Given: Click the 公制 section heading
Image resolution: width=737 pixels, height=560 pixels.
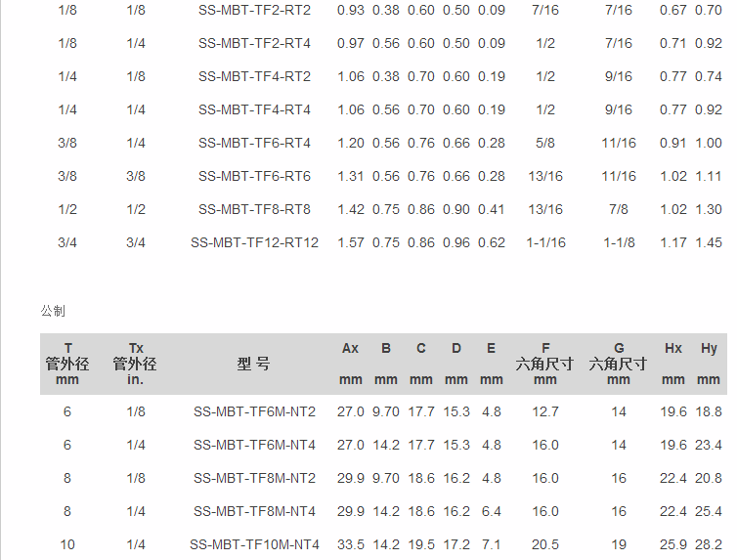Looking at the screenshot, I should [x=53, y=310].
